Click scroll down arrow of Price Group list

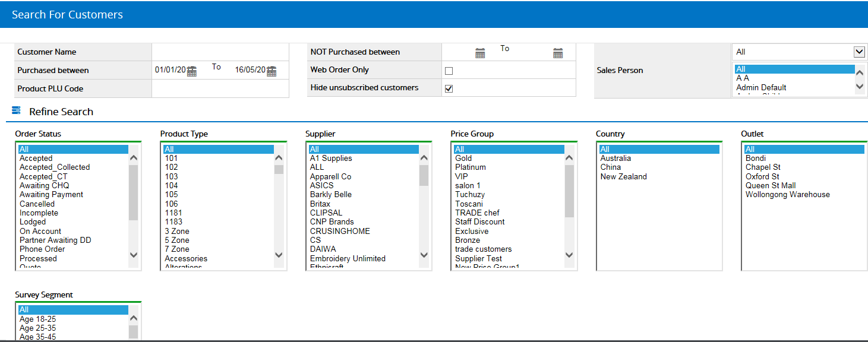click(569, 255)
